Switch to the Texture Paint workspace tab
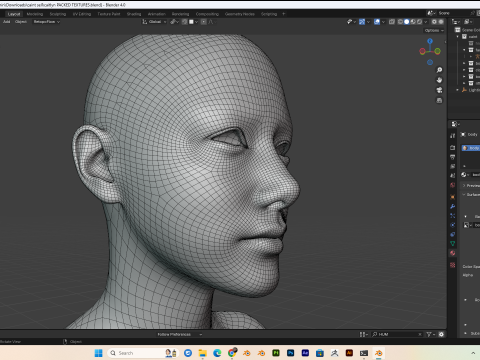 (109, 14)
